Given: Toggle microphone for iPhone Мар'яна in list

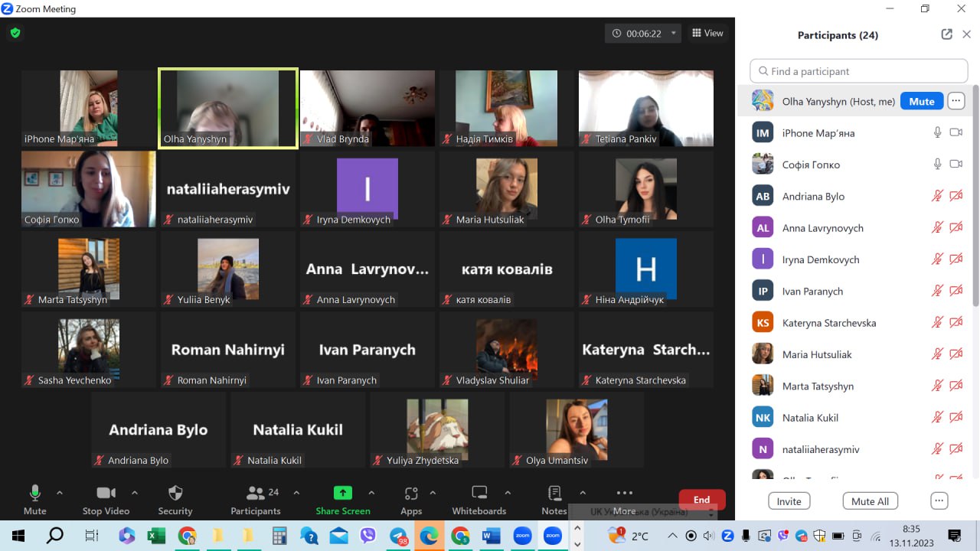Looking at the screenshot, I should click(937, 132).
